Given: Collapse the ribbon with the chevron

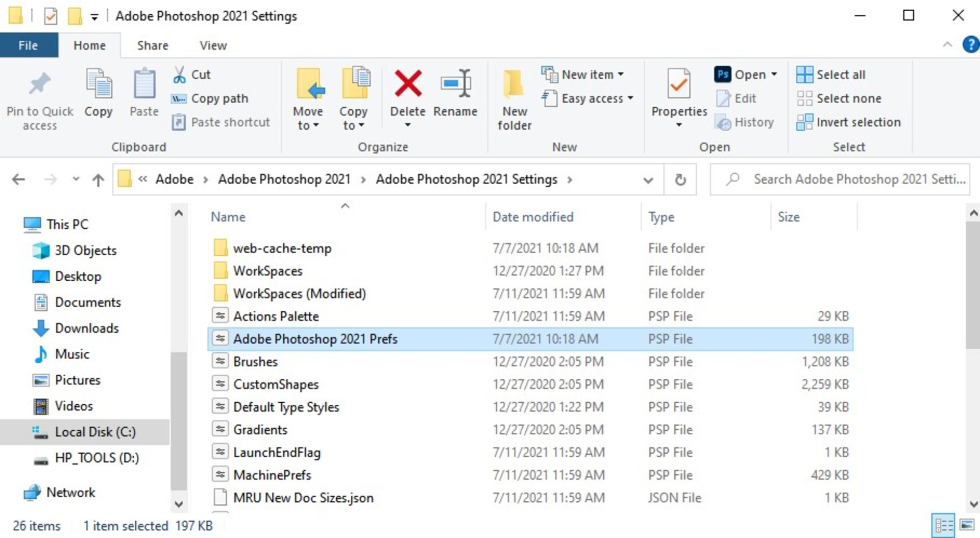Looking at the screenshot, I should [x=947, y=45].
